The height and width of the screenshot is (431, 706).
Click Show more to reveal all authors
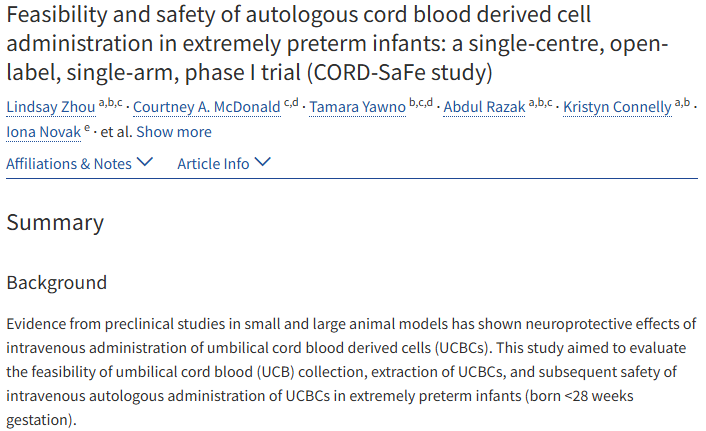tap(174, 132)
